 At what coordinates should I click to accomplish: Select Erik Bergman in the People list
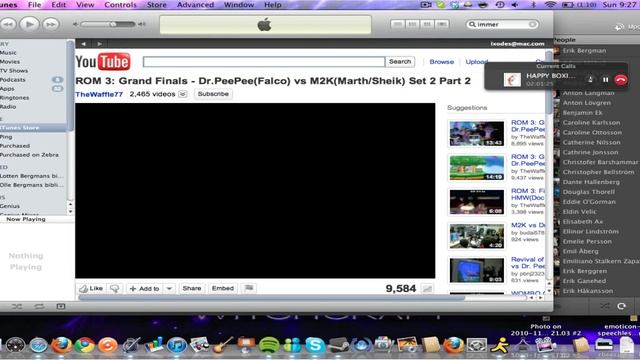[x=584, y=51]
